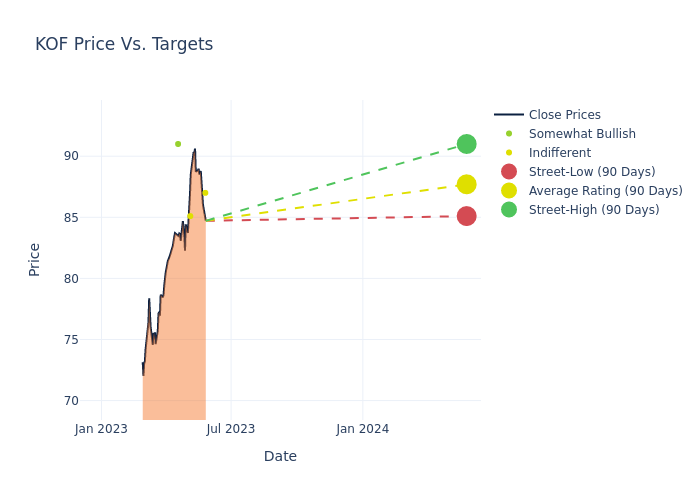
Task: Click the Jul 2023 x-axis label
Action: [231, 429]
